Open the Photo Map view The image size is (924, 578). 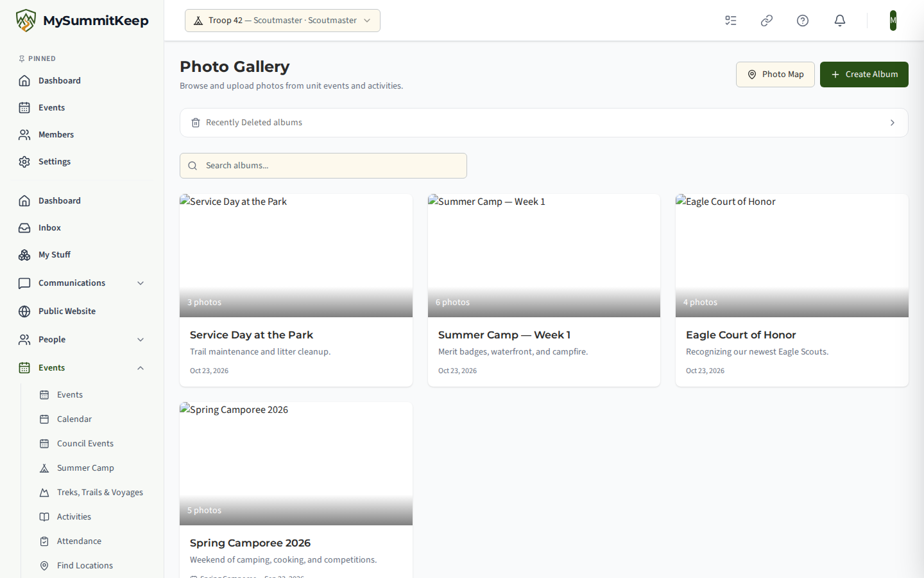pyautogui.click(x=775, y=74)
